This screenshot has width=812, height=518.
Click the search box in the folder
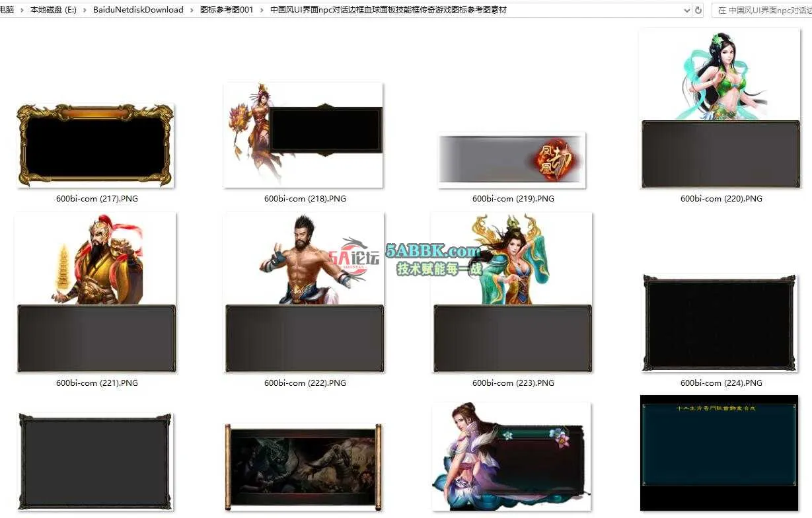point(763,11)
